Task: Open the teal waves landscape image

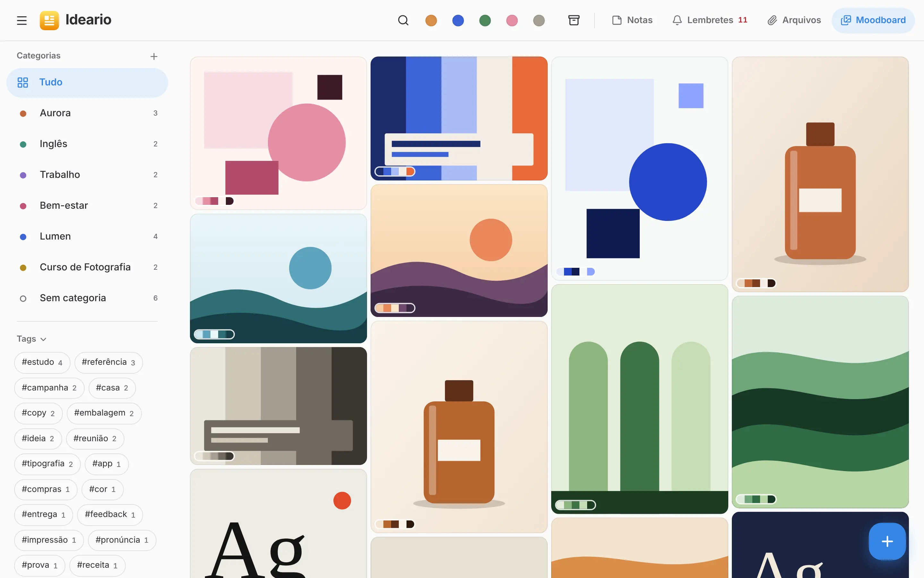Action: coord(278,278)
